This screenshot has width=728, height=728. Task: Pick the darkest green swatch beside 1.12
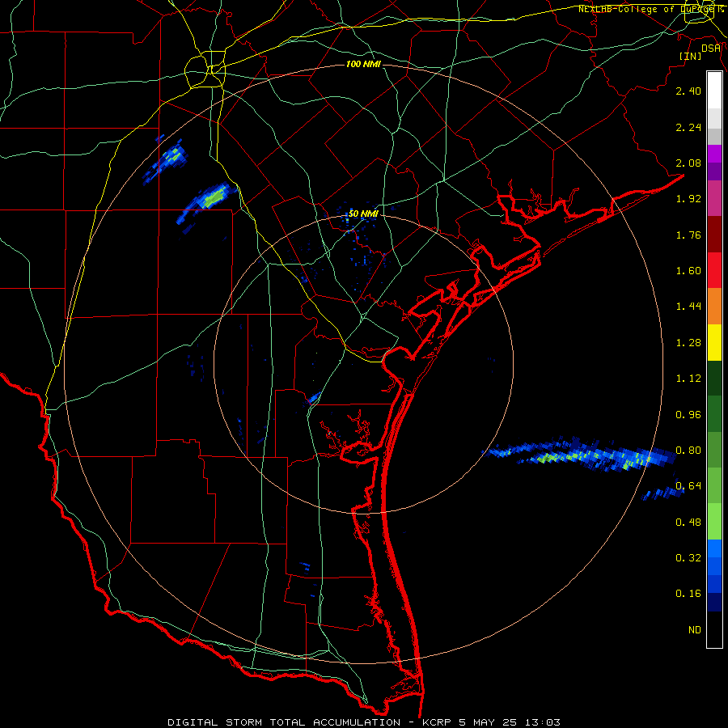click(714, 379)
